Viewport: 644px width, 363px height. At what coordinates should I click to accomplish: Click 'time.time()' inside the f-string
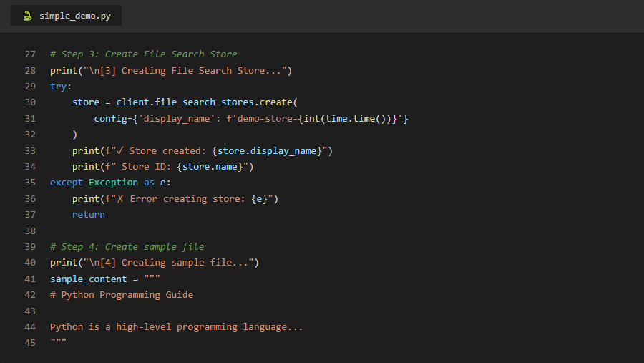tap(356, 119)
